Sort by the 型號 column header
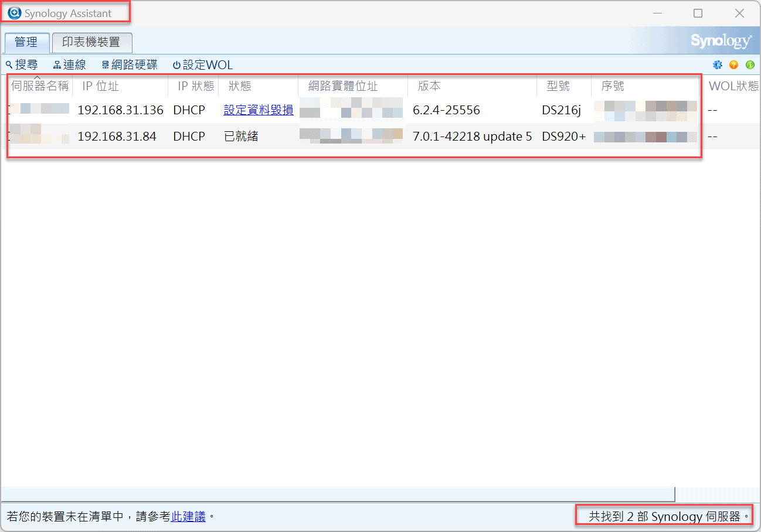Viewport: 761px width, 532px height. 564,86
